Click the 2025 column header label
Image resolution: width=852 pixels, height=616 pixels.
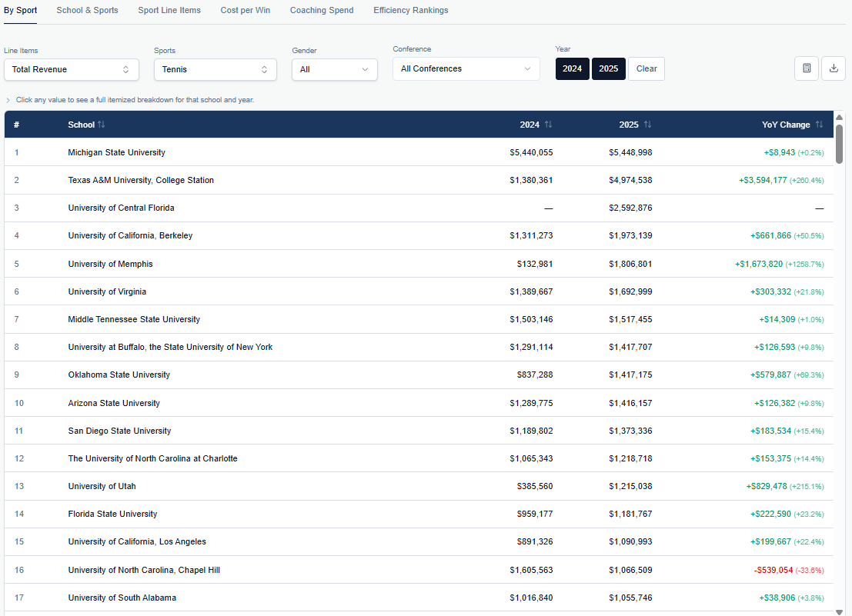click(629, 125)
